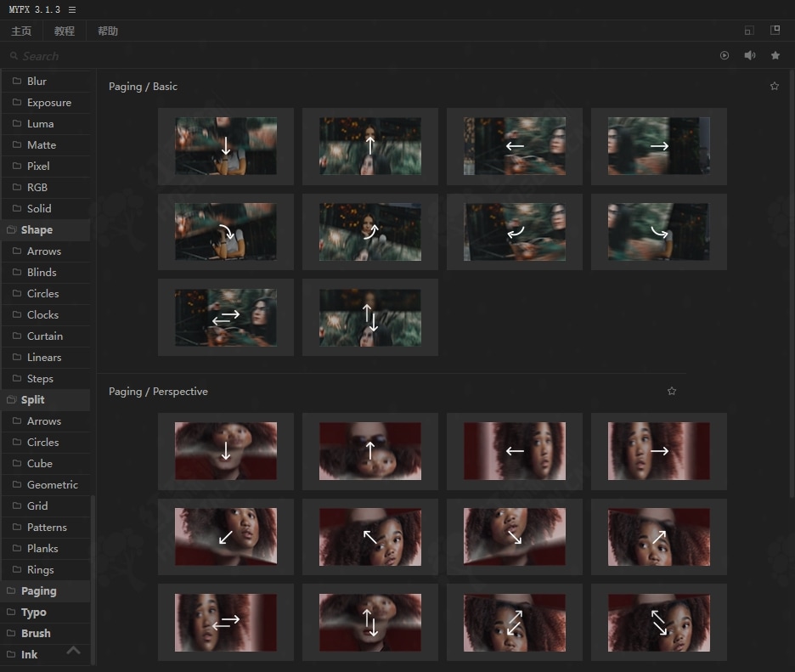This screenshot has width=795, height=672.
Task: Select the Luma category
Action: coord(46,124)
